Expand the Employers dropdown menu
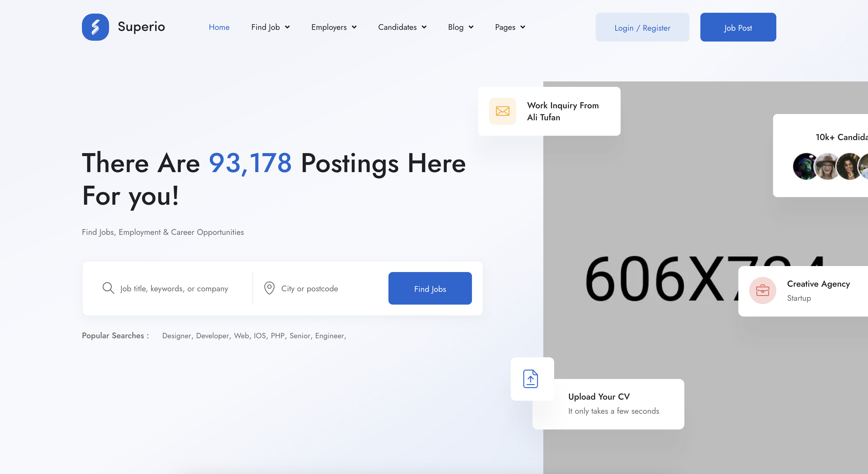868x474 pixels. pyautogui.click(x=334, y=27)
